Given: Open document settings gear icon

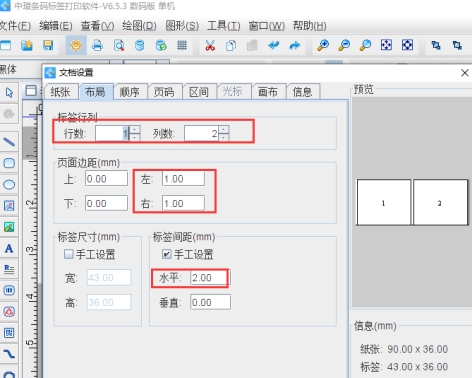Looking at the screenshot, I should tap(76, 45).
